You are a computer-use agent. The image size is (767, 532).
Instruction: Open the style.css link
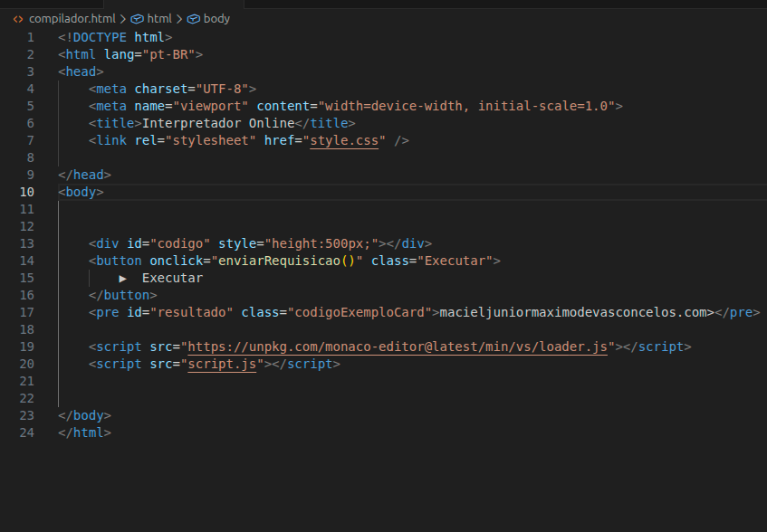click(344, 141)
